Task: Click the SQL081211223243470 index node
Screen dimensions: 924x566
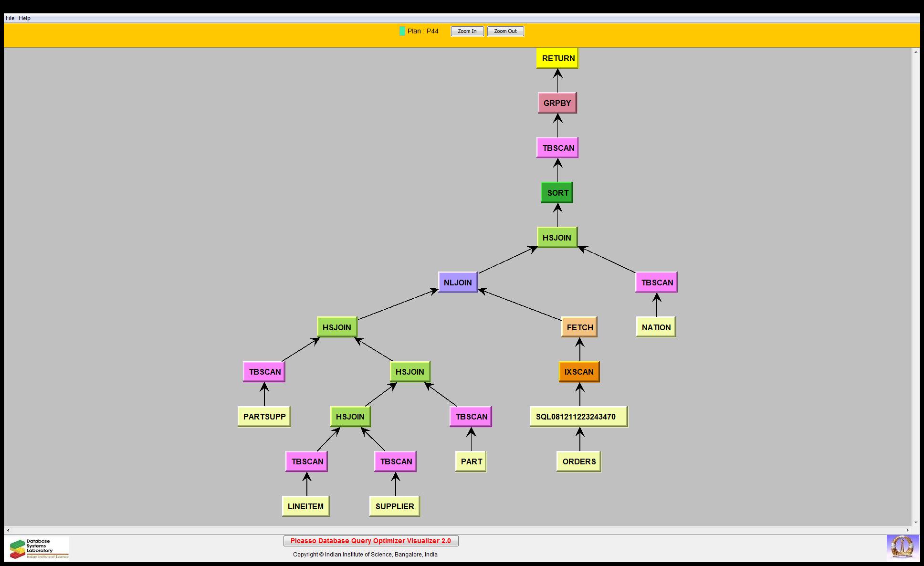Action: [578, 417]
